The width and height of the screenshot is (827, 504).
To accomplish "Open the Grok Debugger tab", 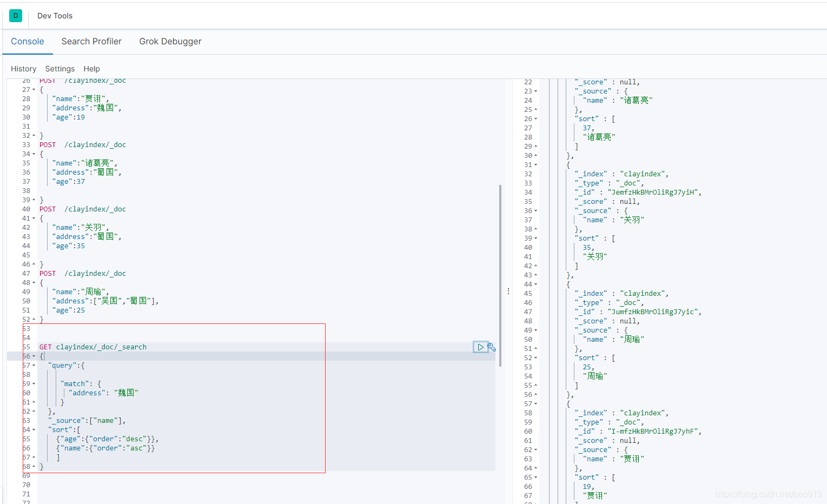I will pyautogui.click(x=170, y=42).
